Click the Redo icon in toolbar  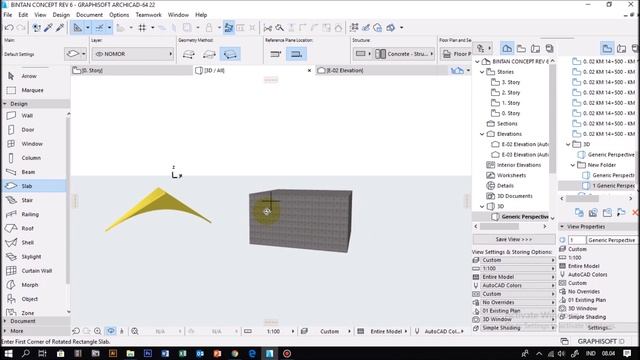tap(21, 28)
